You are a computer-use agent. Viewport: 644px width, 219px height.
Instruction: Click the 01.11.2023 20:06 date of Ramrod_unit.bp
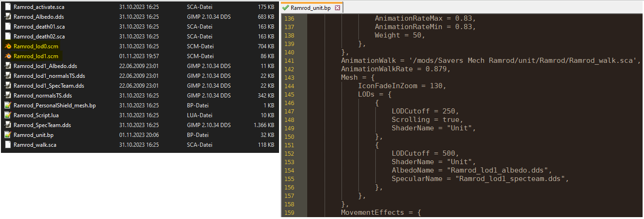point(139,135)
